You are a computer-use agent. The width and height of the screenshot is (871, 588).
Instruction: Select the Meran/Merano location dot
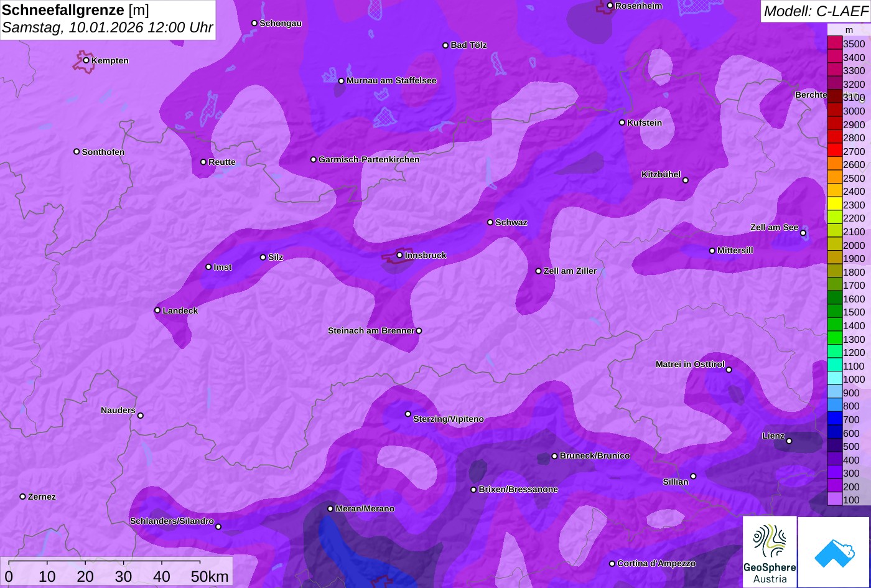(x=330, y=509)
